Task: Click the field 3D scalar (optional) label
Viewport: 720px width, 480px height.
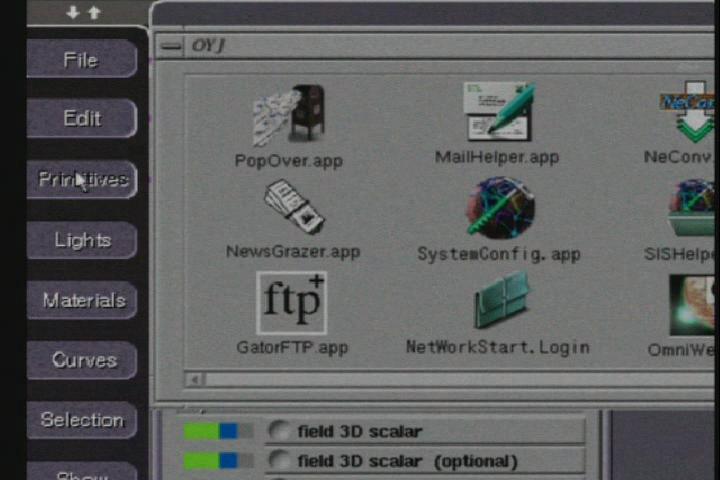Action: click(408, 461)
